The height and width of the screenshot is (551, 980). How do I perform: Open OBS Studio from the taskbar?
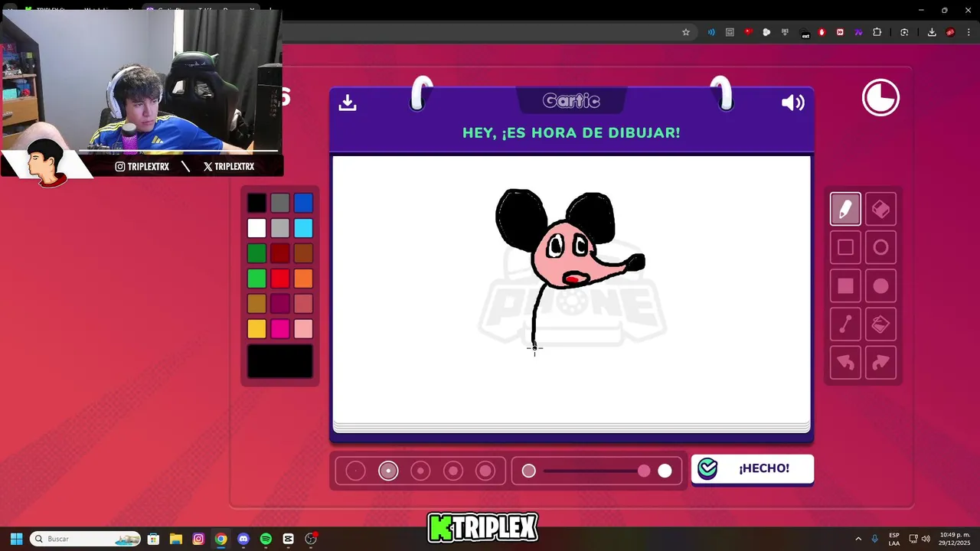pyautogui.click(x=311, y=539)
